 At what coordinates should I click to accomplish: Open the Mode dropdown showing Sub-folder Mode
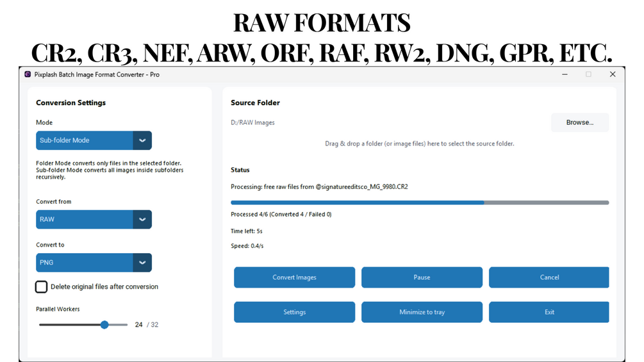(94, 140)
